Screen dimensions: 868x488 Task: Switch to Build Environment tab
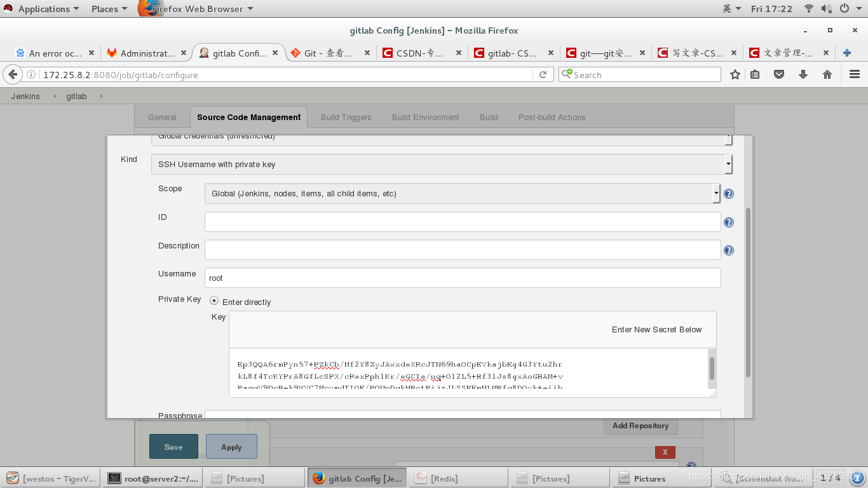[x=425, y=117]
